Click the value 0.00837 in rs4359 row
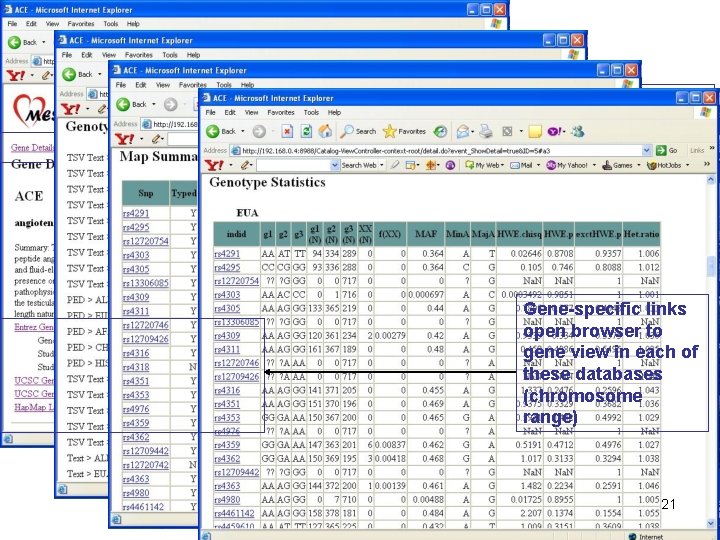The width and height of the screenshot is (720, 540). click(x=390, y=444)
